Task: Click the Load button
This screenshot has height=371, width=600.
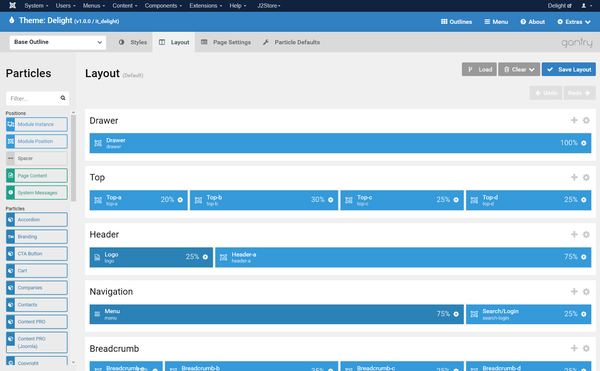Action: [479, 69]
